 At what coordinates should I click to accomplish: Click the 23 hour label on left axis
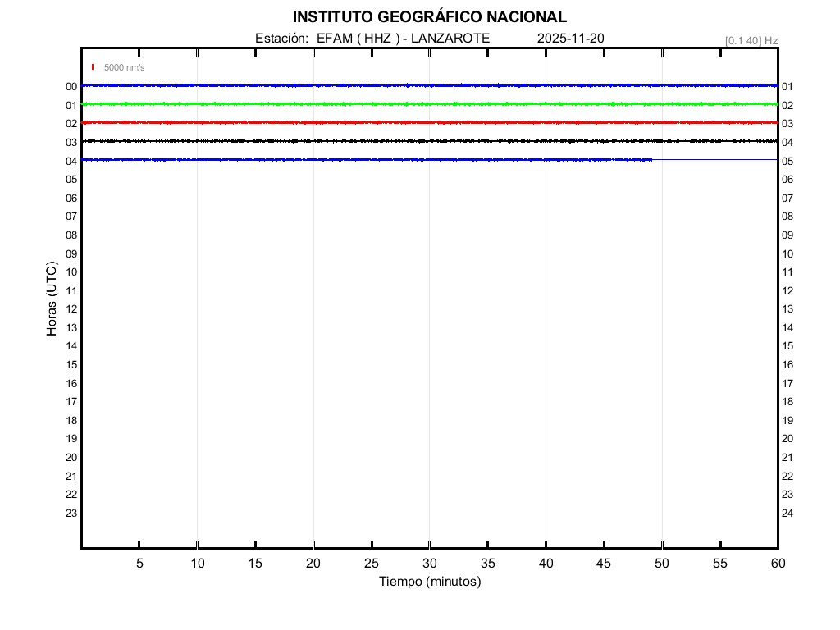click(x=71, y=514)
